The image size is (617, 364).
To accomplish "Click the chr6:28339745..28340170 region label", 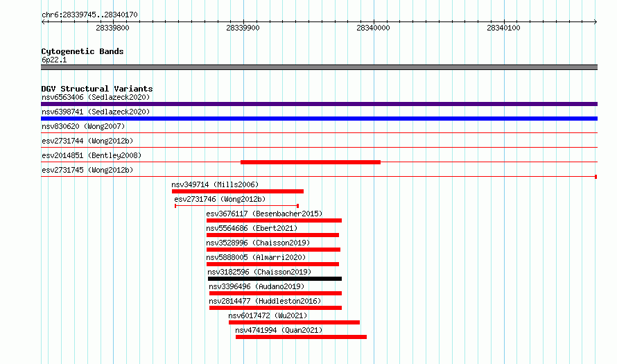I will (x=89, y=15).
